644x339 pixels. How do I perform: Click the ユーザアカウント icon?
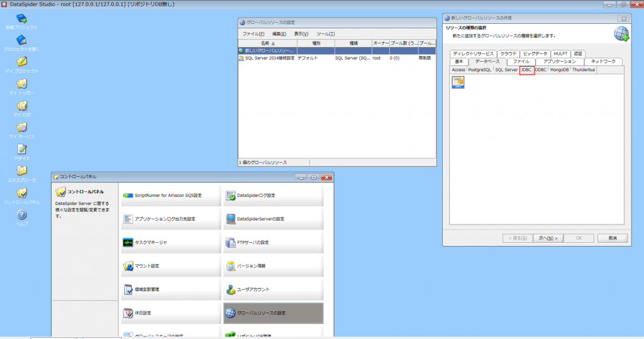pyautogui.click(x=230, y=289)
